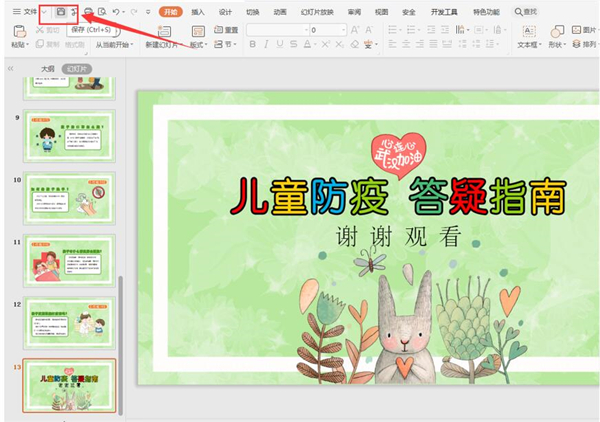
Task: Open the 从当前开始 slideshow dropdown
Action: pos(116,45)
